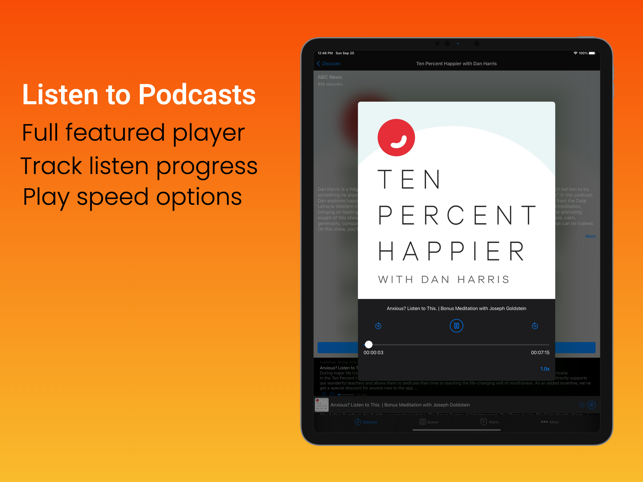Image resolution: width=643 pixels, height=482 pixels.
Task: Tap the skip backward icon in player
Action: 378,326
